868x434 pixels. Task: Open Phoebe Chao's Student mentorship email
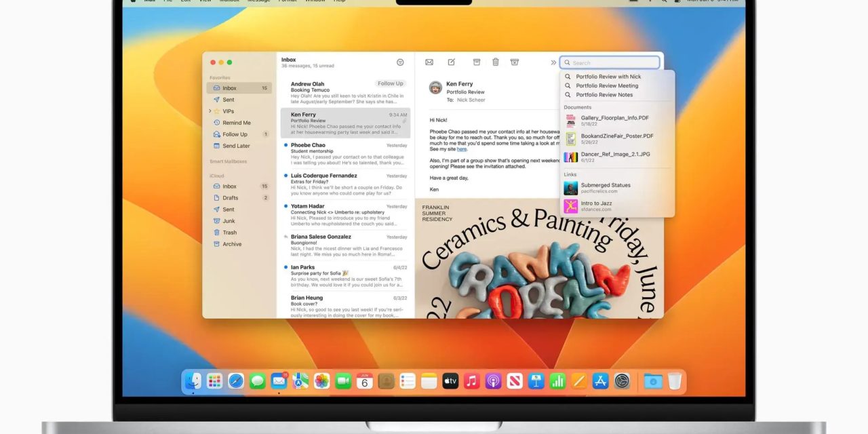click(346, 154)
